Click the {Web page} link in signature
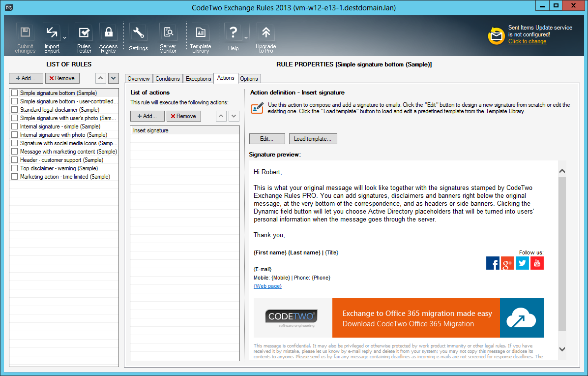 point(268,286)
